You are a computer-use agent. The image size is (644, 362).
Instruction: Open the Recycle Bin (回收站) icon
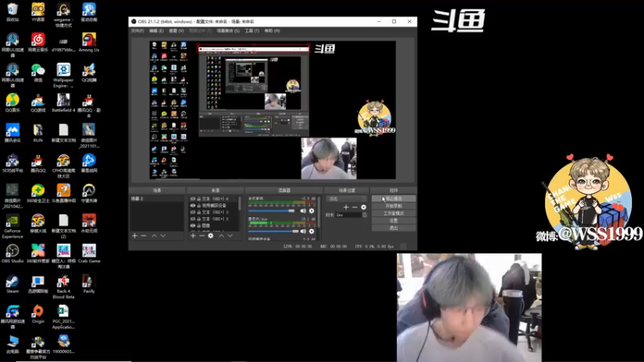pyautogui.click(x=12, y=12)
